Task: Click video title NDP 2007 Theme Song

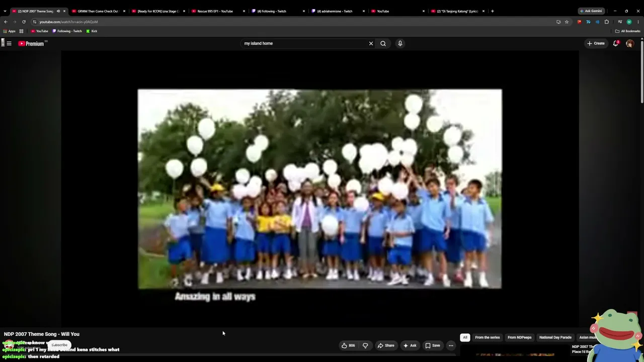Action: tap(42, 334)
